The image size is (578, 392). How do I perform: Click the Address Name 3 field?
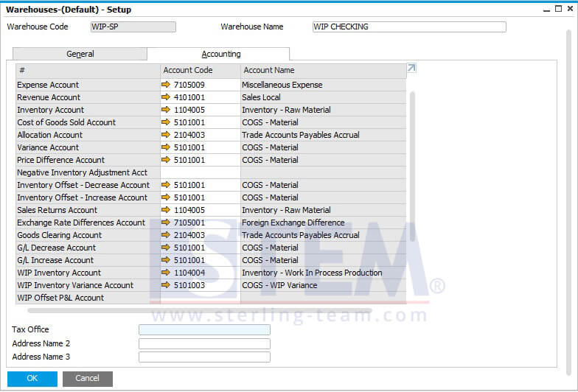204,357
